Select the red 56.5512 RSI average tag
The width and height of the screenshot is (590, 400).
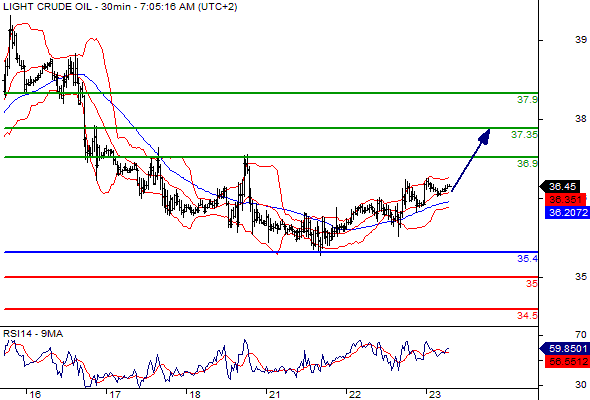(x=567, y=361)
